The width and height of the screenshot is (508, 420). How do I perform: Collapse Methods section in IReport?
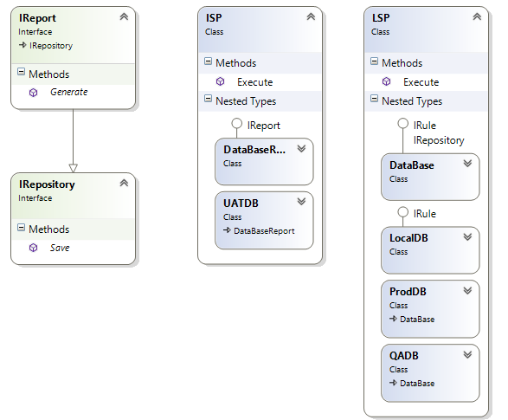[21, 72]
